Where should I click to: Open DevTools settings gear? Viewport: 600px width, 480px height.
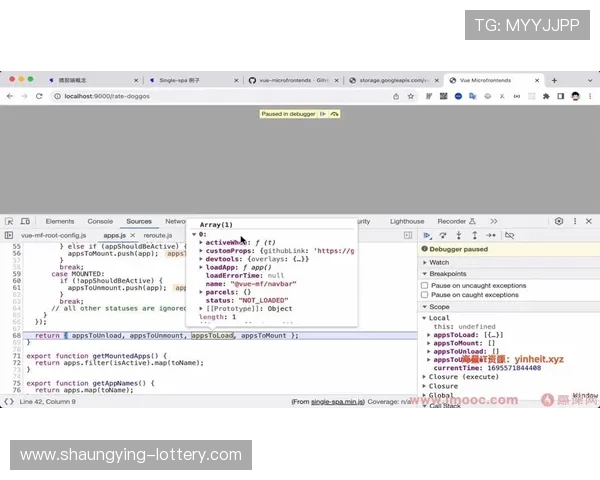[559, 221]
